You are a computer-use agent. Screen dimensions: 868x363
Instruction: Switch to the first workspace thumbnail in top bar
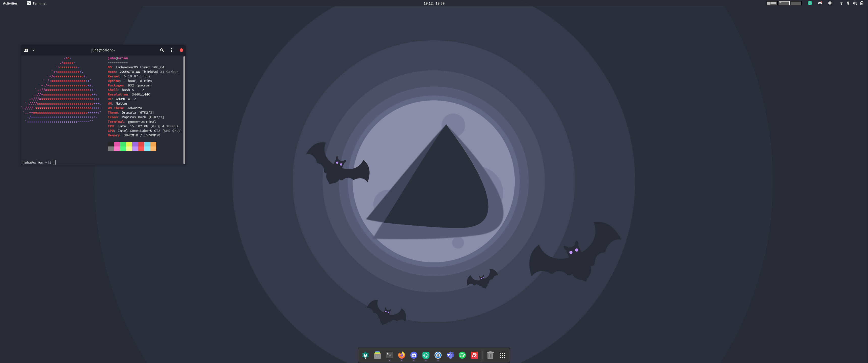[772, 3]
